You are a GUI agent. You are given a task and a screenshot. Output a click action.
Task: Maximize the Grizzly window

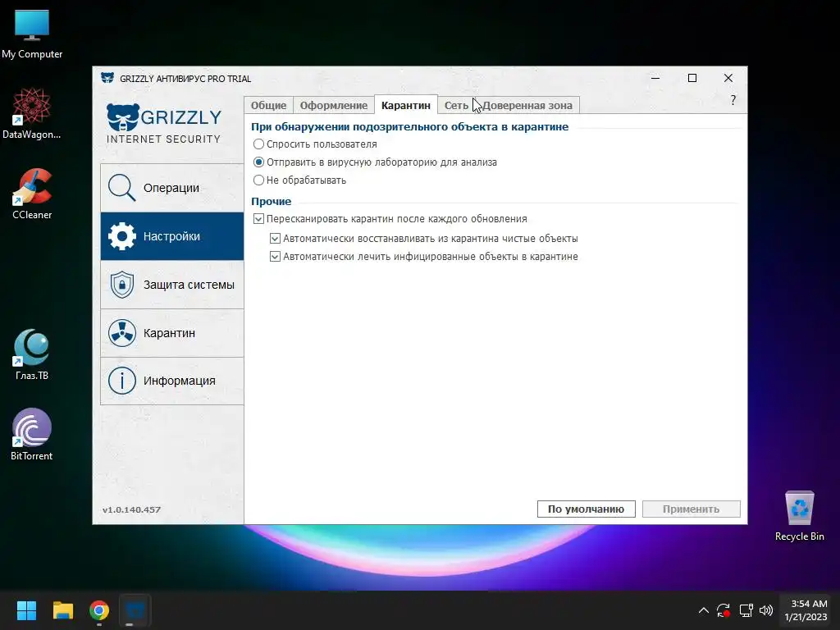click(692, 78)
